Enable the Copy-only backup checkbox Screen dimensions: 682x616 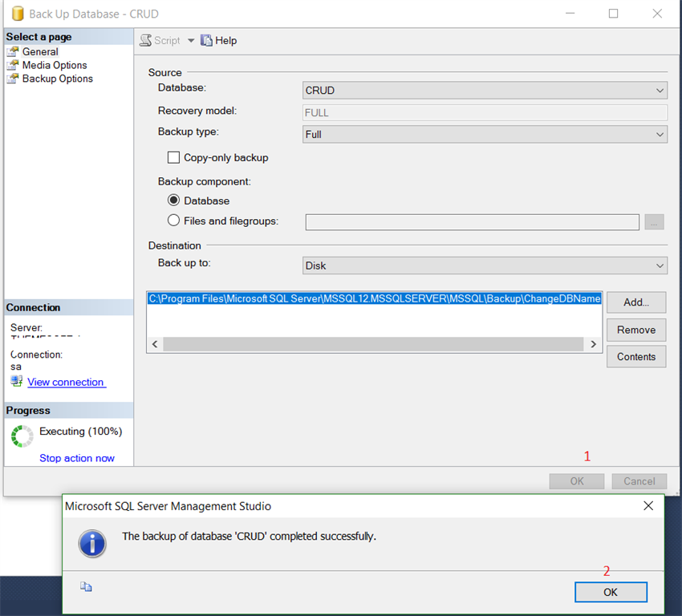[x=173, y=157]
